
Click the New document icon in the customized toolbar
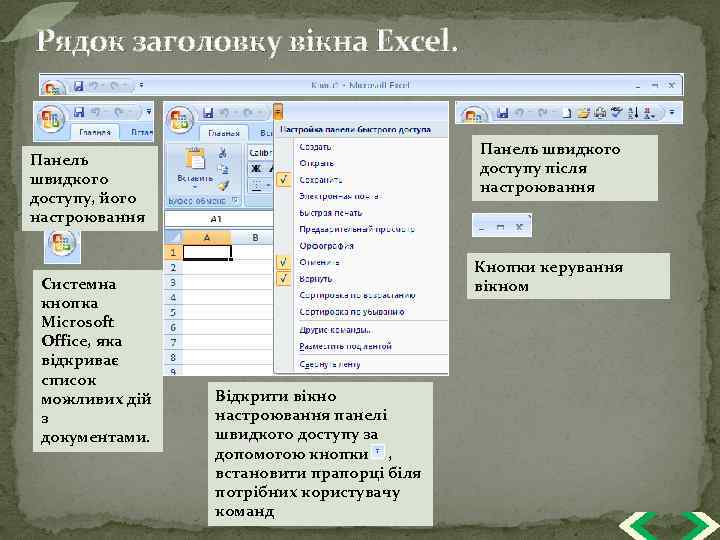[568, 113]
